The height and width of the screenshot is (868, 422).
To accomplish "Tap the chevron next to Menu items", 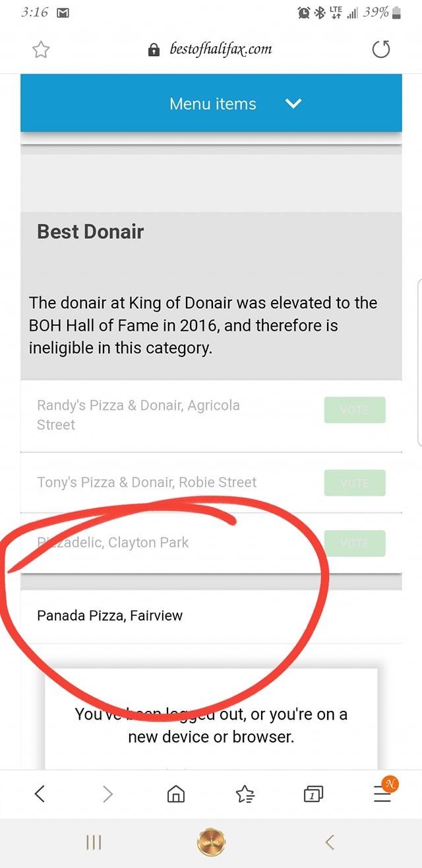I will [x=293, y=104].
